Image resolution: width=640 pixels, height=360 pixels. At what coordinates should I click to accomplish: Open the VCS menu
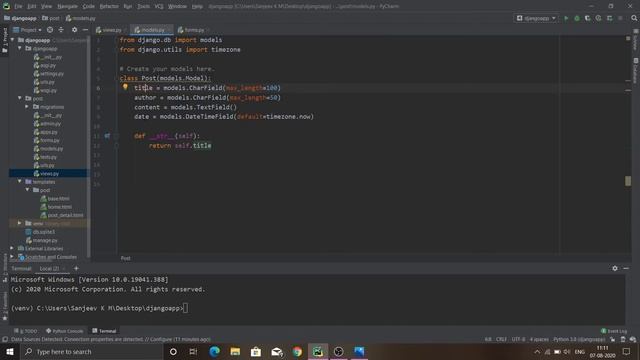[159, 6]
